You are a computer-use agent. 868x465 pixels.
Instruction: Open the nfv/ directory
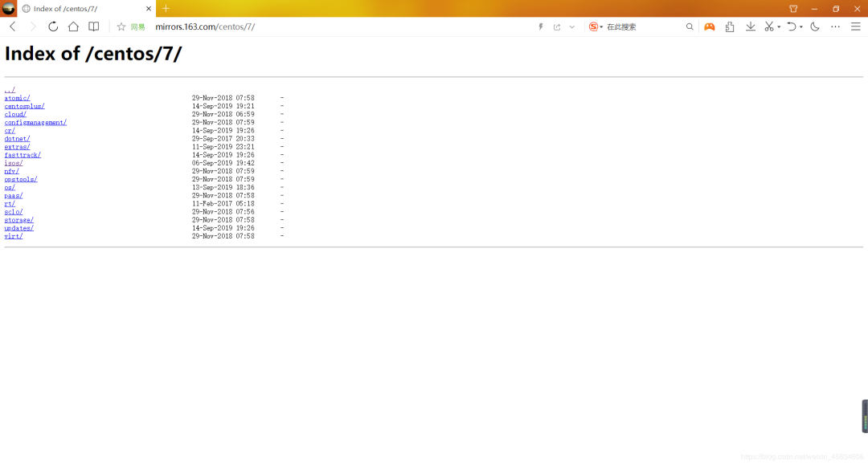click(x=11, y=171)
